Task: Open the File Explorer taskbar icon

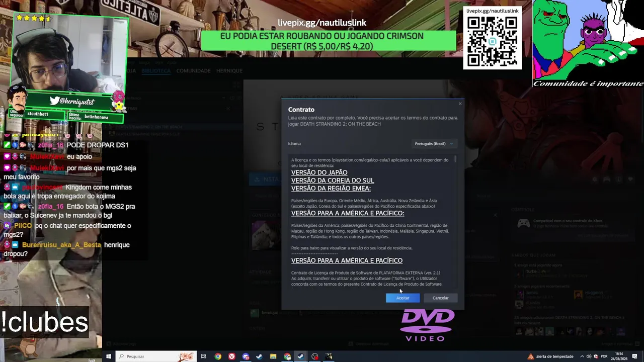Action: [x=273, y=356]
